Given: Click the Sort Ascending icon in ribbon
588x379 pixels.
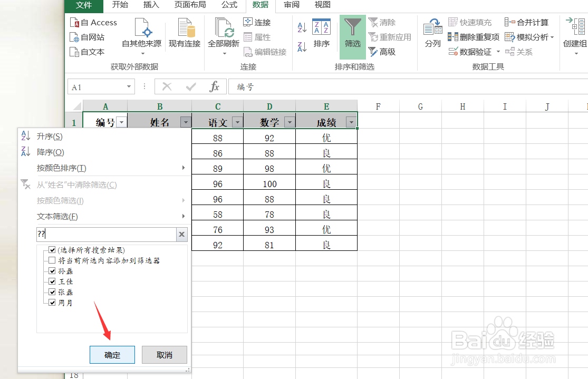Looking at the screenshot, I should coord(301,27).
